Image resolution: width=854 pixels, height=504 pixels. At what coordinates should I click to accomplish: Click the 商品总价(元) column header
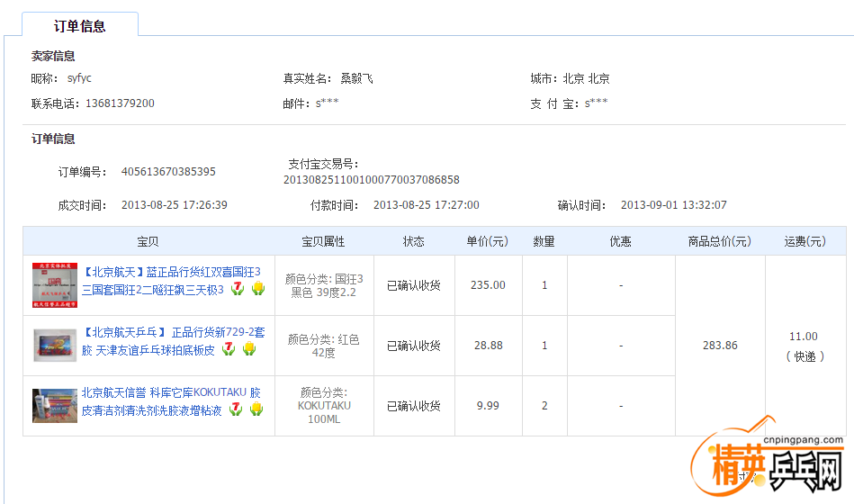pyautogui.click(x=720, y=241)
